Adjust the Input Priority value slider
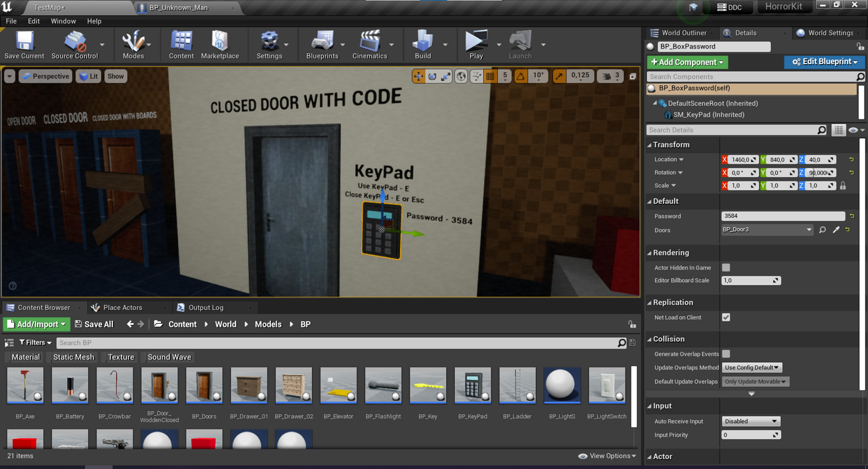The width and height of the screenshot is (868, 469). (751, 435)
